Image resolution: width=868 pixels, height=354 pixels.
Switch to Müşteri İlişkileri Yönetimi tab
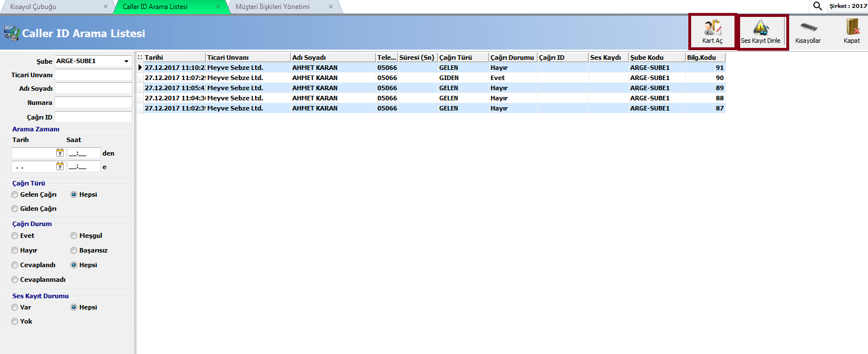tap(273, 7)
